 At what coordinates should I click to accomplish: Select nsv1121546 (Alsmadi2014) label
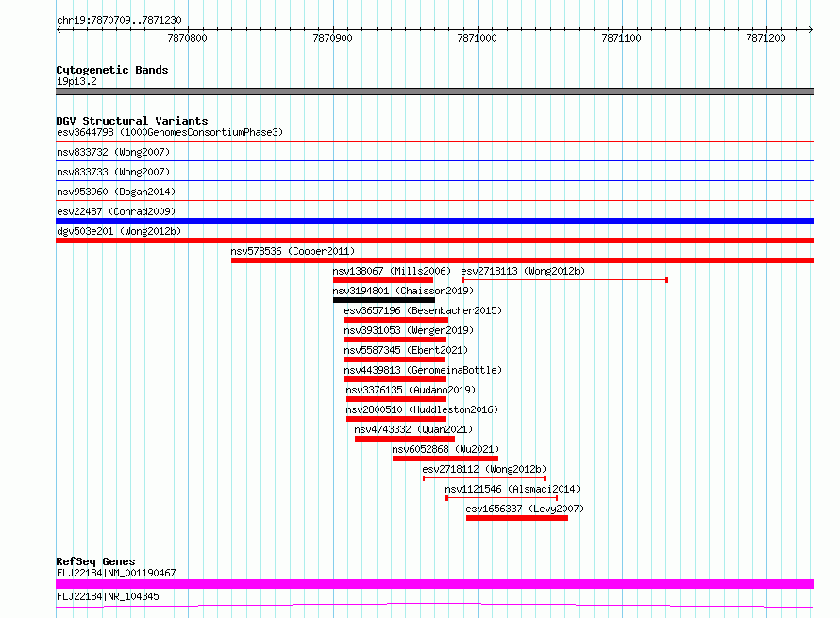(x=512, y=489)
